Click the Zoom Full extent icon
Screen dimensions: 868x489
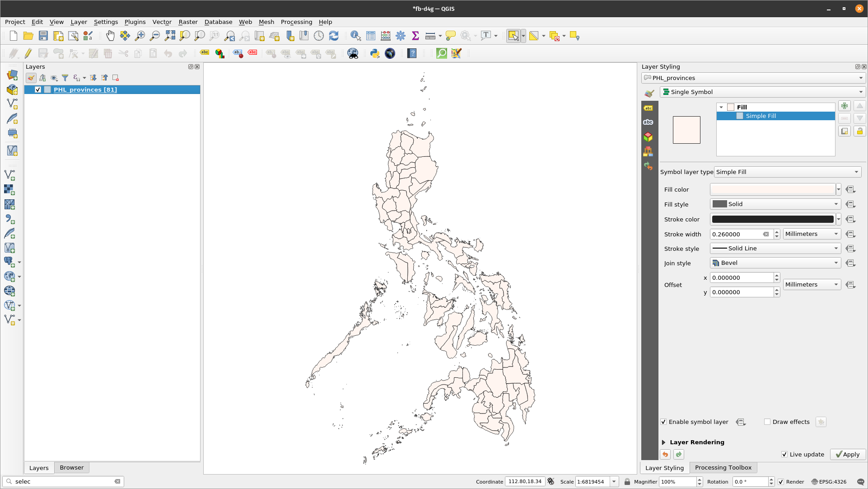pyautogui.click(x=170, y=36)
